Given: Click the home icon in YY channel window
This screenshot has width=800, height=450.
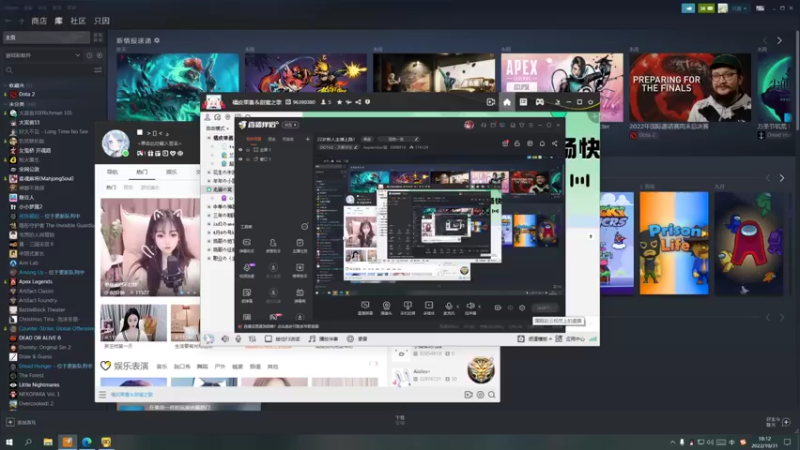Looking at the screenshot, I should [507, 102].
